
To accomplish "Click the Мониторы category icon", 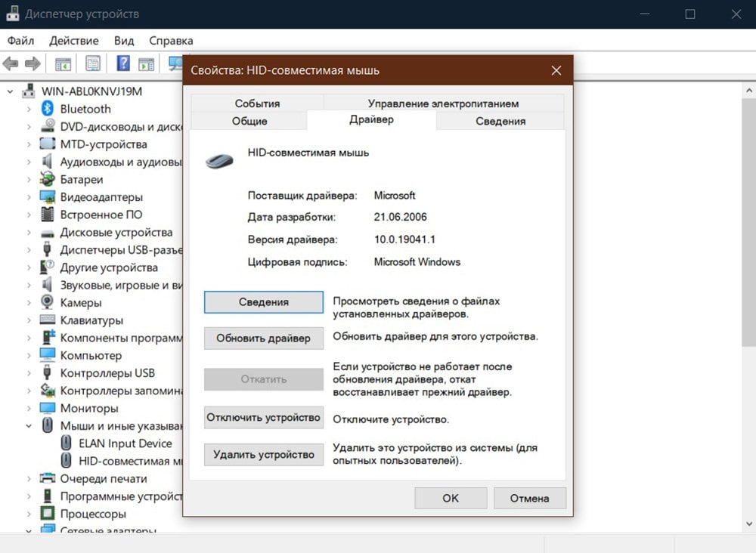I will click(x=47, y=407).
